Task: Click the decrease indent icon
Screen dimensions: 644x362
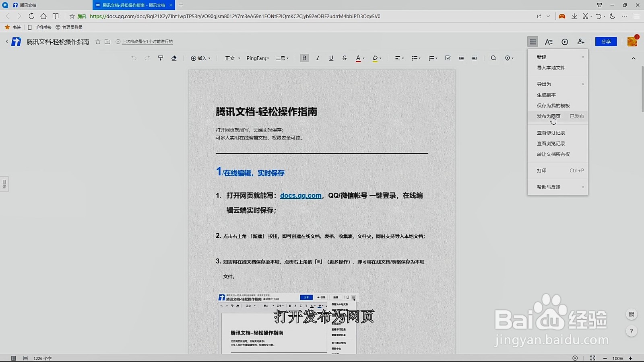Action: [x=461, y=58]
